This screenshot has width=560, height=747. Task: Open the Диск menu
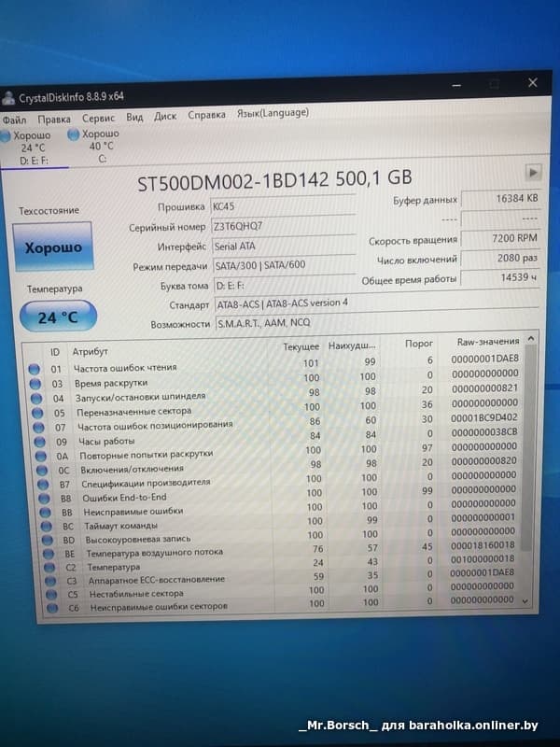(165, 116)
